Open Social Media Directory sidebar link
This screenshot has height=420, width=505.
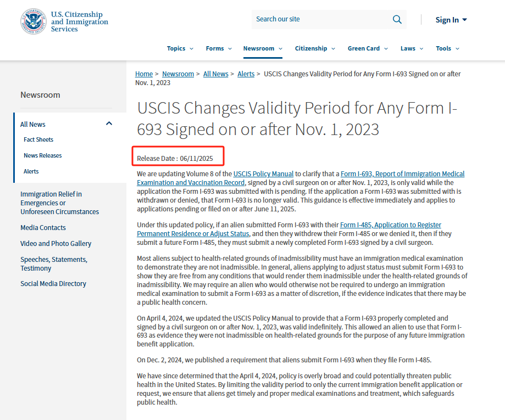[53, 284]
